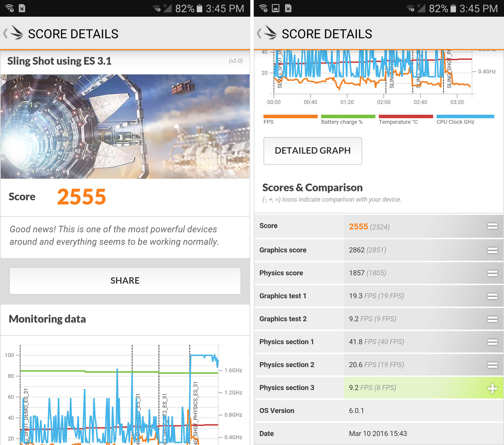
Task: Tap image notification icon in right status bar
Action: click(275, 8)
